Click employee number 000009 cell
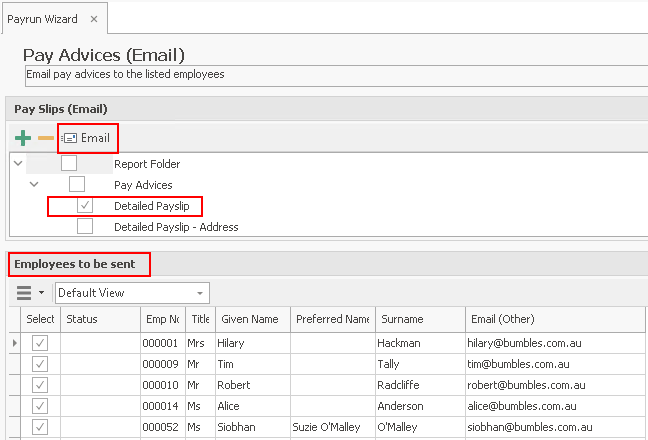 point(163,364)
